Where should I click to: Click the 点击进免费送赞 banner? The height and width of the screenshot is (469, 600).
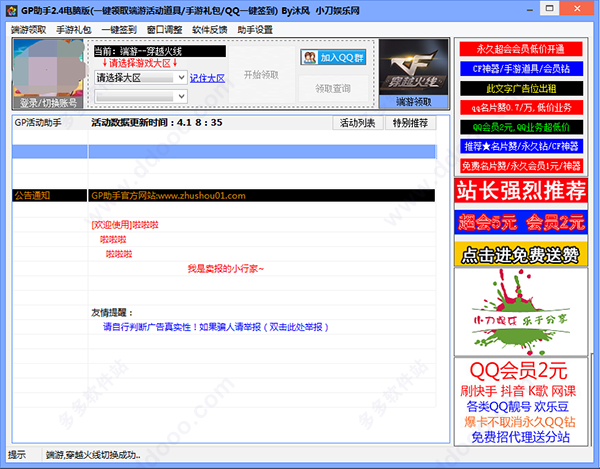[521, 254]
